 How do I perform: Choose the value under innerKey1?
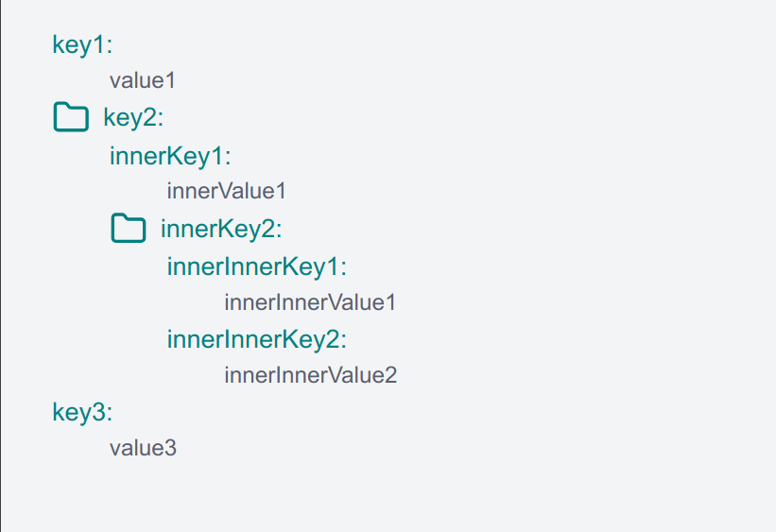coord(227,192)
